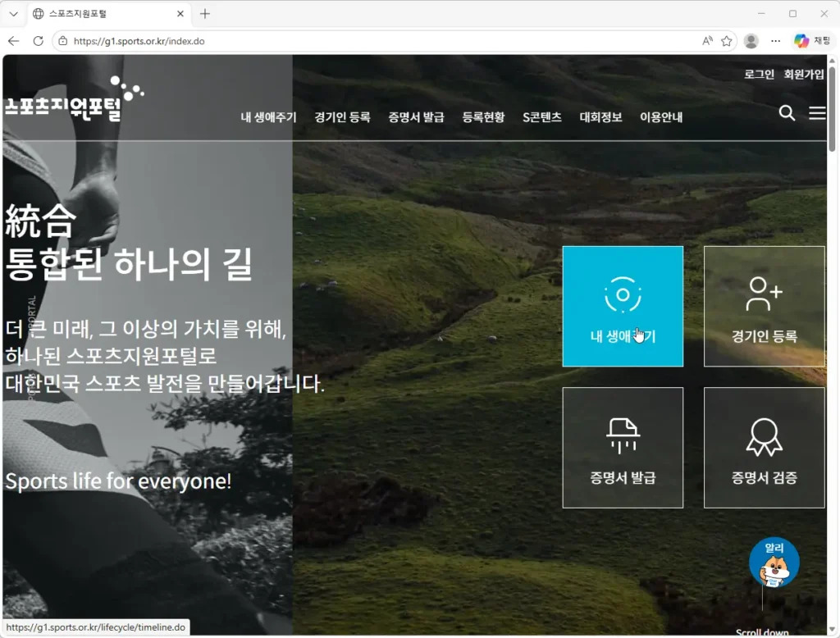Open the browser settings ellipsis menu
Viewport: 840px width, 638px height.
click(775, 41)
